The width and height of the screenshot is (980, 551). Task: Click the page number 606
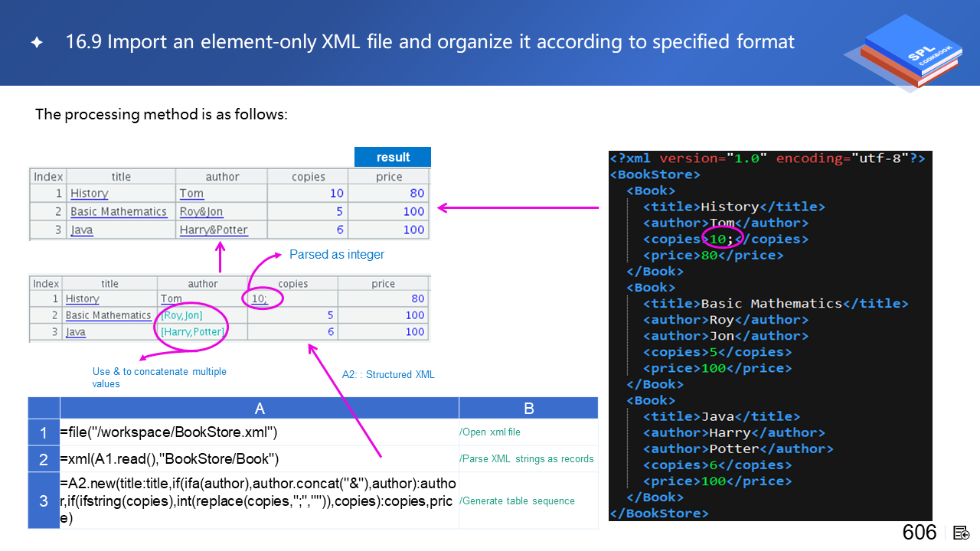click(x=919, y=533)
